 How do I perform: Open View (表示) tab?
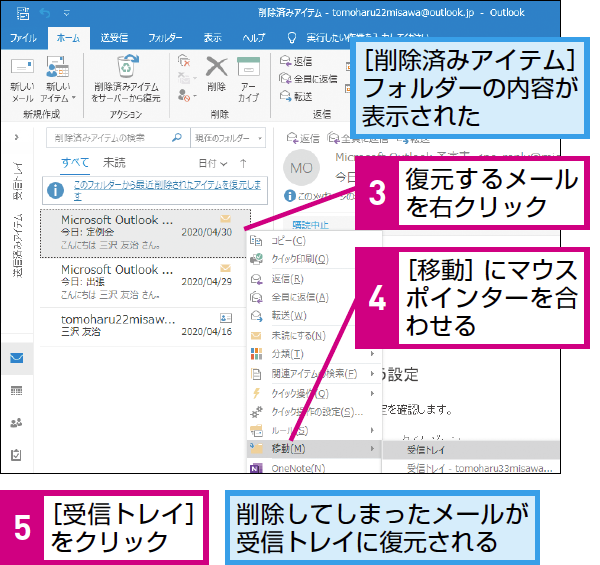[212, 38]
